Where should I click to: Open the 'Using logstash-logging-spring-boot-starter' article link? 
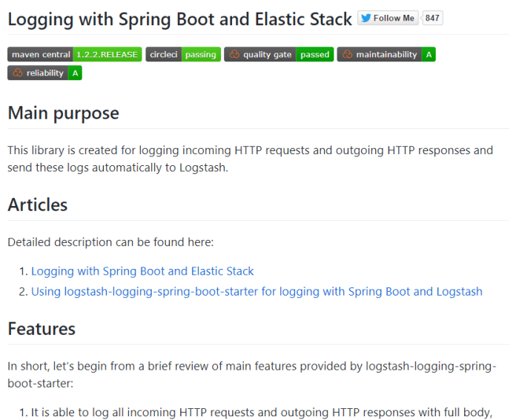coord(257,291)
